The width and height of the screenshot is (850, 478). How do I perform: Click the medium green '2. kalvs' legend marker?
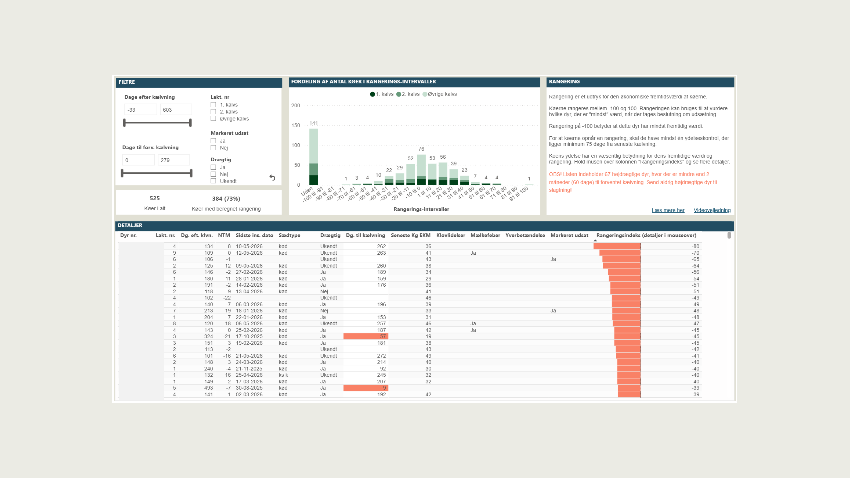399,94
